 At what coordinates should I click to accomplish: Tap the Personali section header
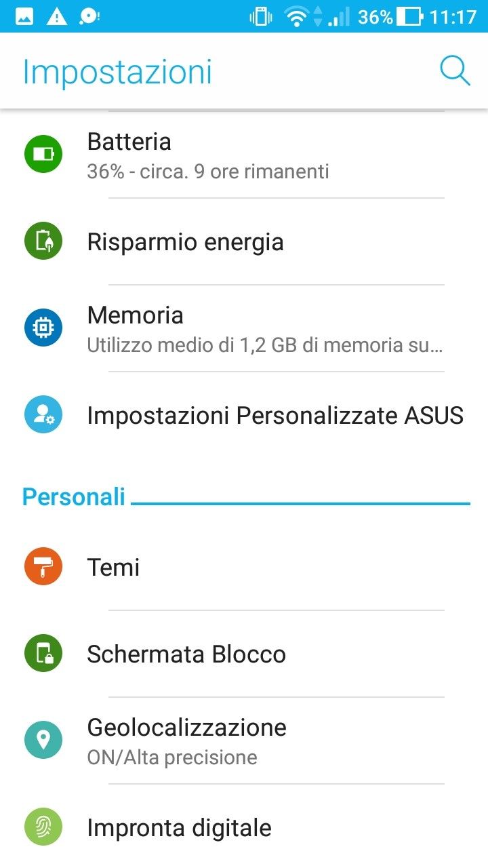point(74,496)
